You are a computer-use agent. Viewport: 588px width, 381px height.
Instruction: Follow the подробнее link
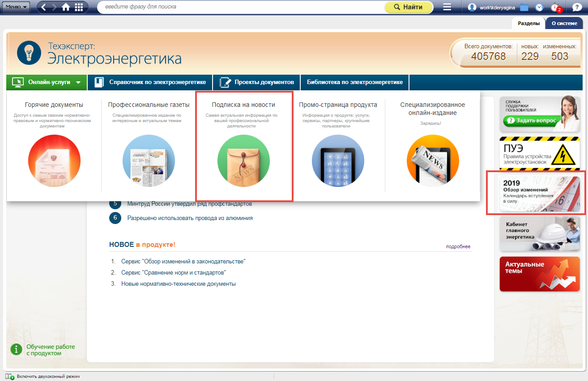pos(458,246)
